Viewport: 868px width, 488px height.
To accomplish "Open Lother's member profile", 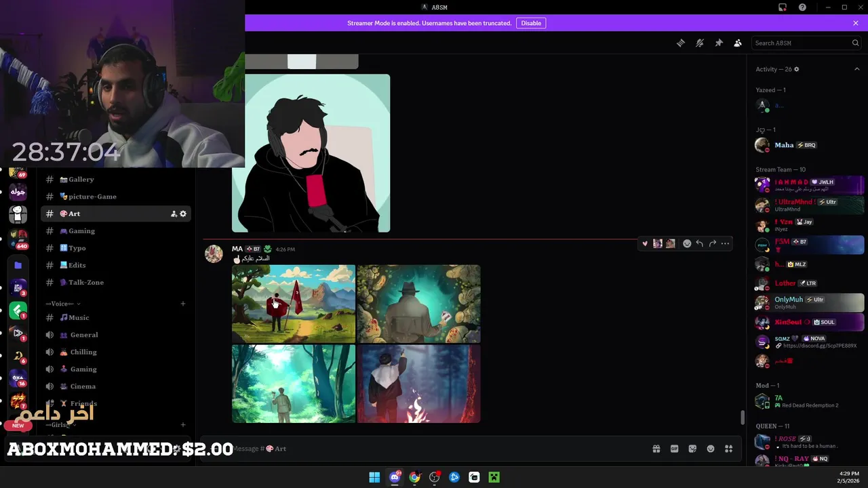I will pos(809,283).
